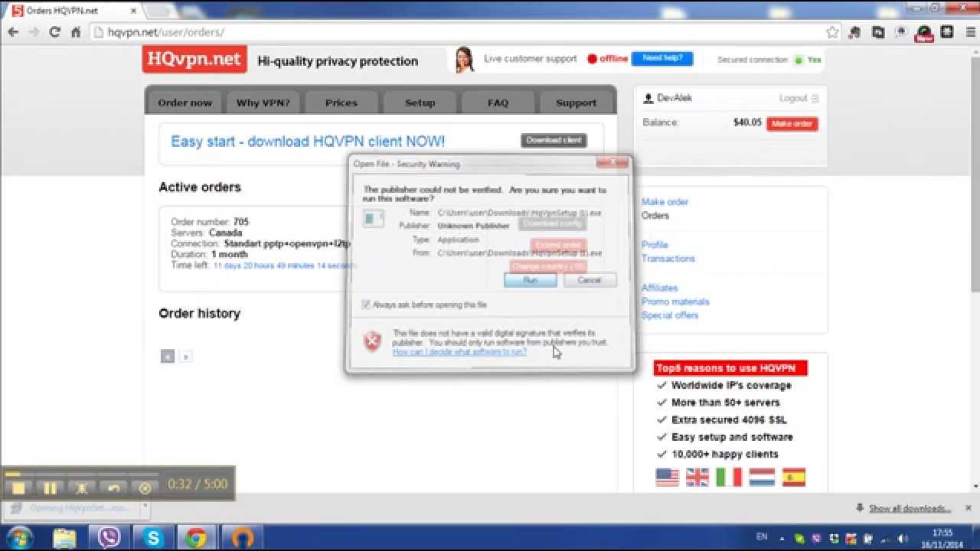Screen dimensions: 980x551
Task: Open the Special offers sidebar link
Action: (670, 315)
